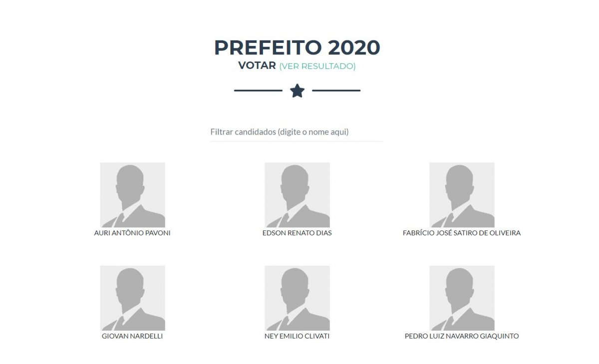Select Auri Antônio Pavoni's avatar photo
Image resolution: width=599 pixels, height=364 pixels.
132,195
